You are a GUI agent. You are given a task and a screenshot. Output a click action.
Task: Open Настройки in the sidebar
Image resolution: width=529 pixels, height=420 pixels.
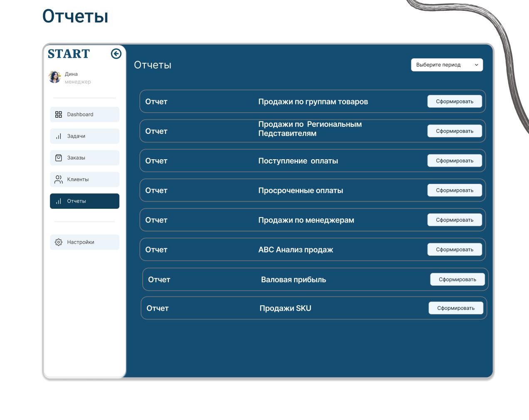tap(84, 242)
